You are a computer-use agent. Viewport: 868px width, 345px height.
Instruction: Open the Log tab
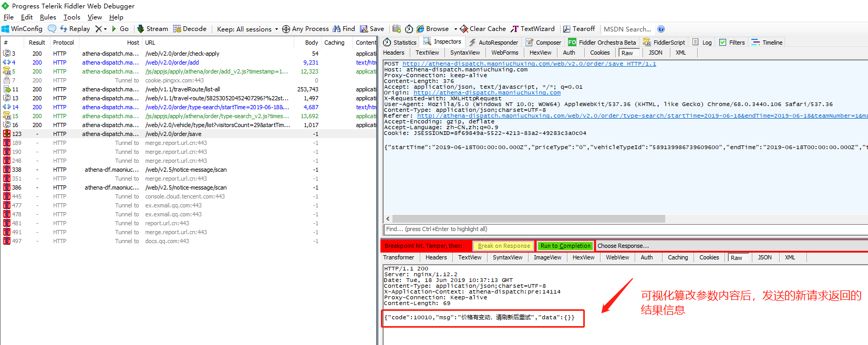(x=702, y=43)
